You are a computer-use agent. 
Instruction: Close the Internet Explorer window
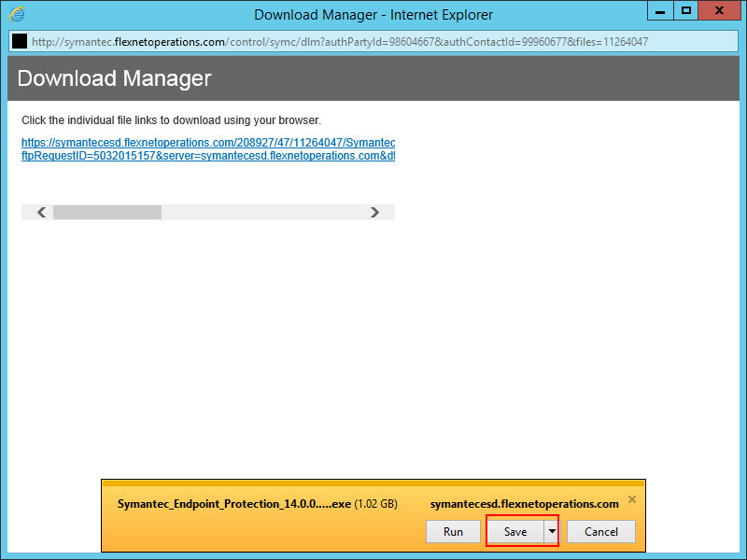pyautogui.click(x=719, y=11)
